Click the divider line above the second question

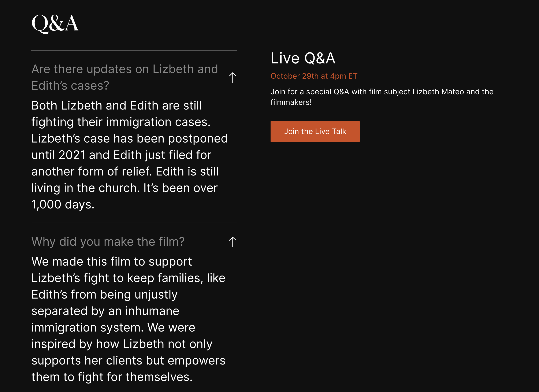point(134,223)
